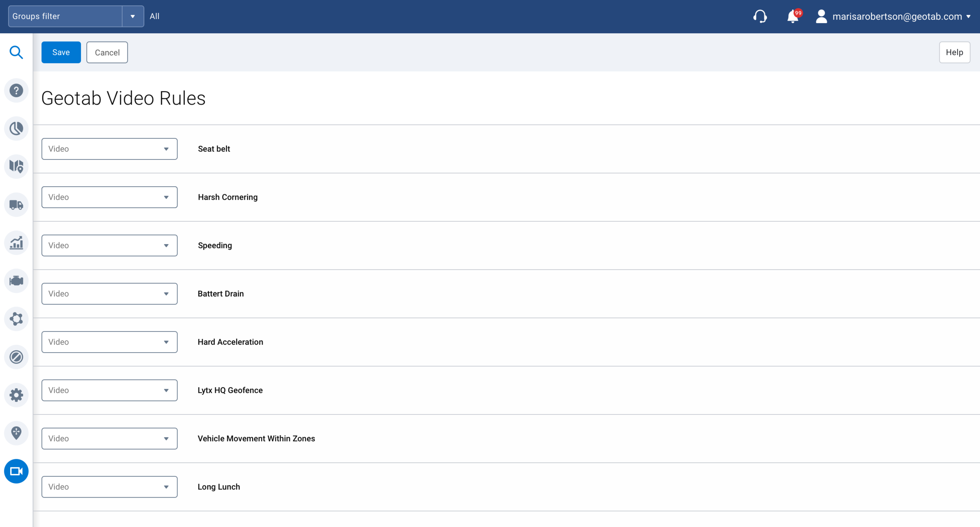Click the Cancel button

107,52
